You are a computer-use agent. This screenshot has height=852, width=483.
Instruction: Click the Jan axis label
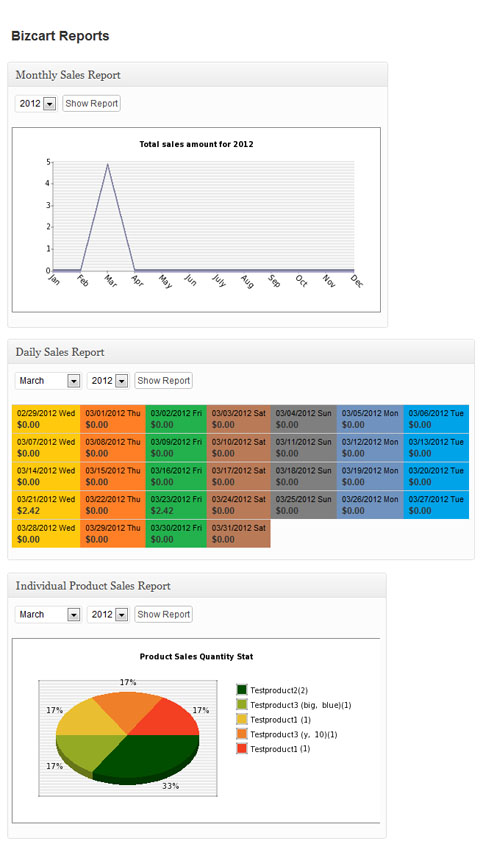(x=54, y=279)
